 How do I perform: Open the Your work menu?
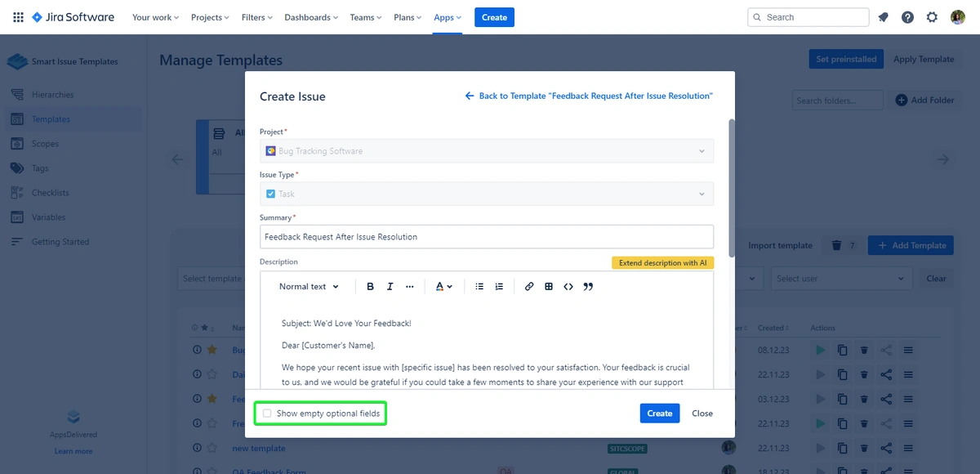(x=155, y=17)
